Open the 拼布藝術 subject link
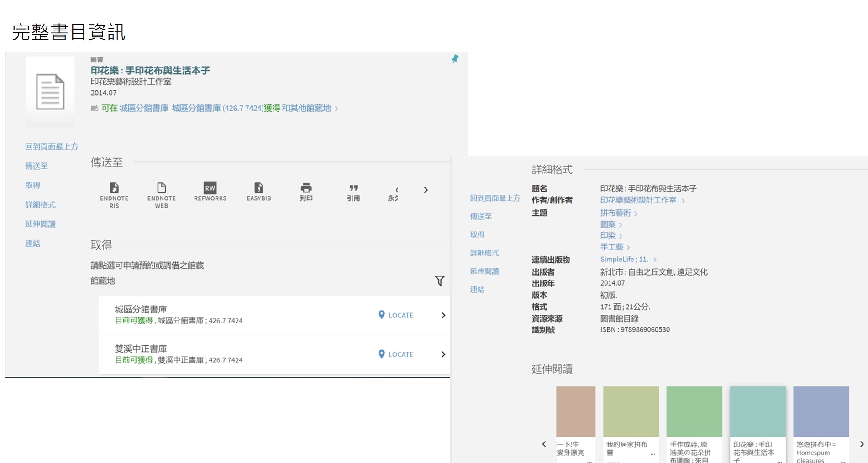This screenshot has width=868, height=463. point(615,213)
